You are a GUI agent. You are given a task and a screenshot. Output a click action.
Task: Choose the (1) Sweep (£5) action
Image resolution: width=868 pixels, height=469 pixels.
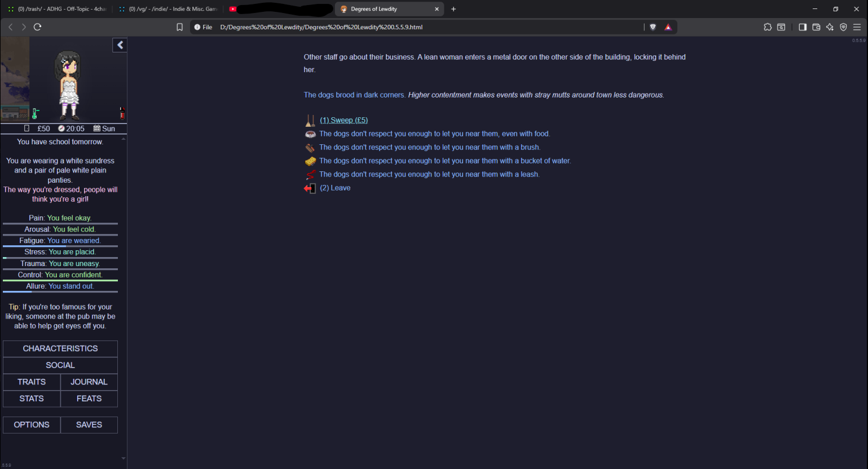(x=344, y=120)
